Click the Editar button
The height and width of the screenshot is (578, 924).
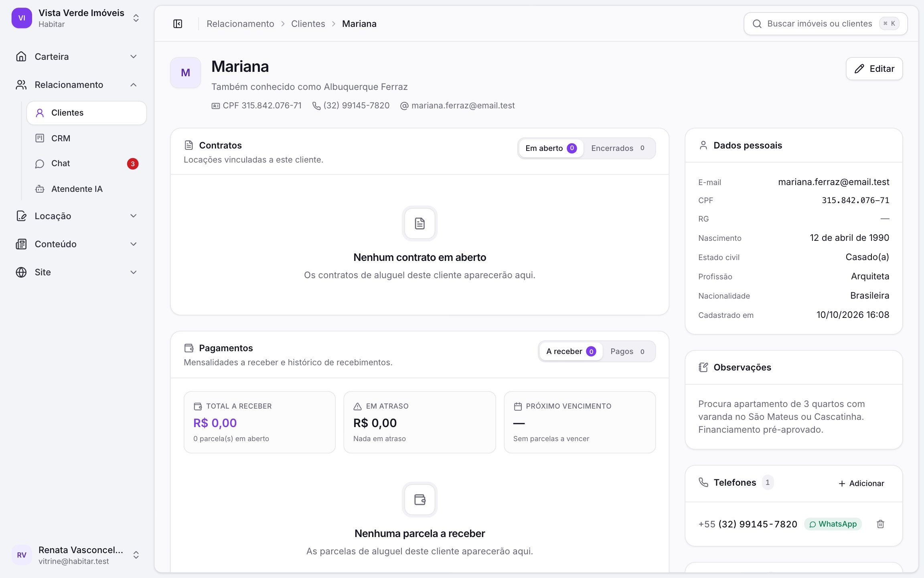click(x=874, y=69)
